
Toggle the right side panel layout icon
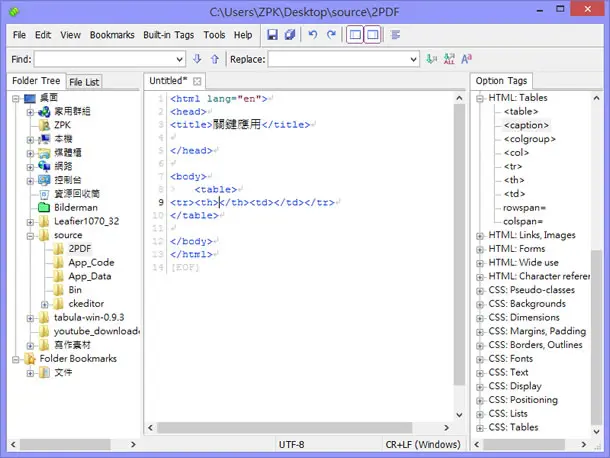[x=372, y=35]
